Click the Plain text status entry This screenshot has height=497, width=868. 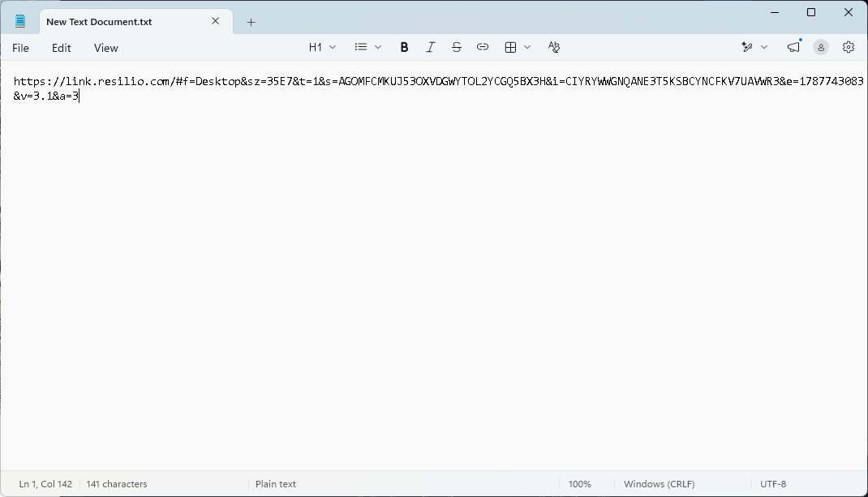tap(276, 484)
